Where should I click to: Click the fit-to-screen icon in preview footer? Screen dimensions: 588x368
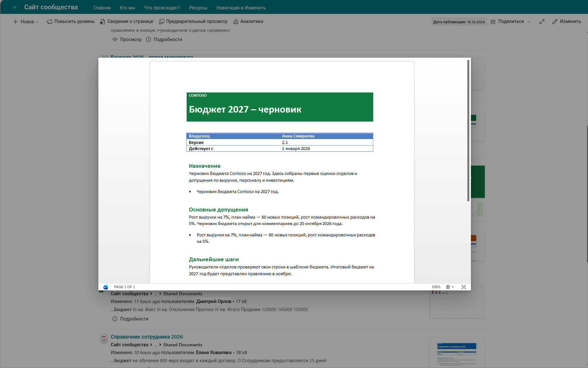(x=464, y=287)
